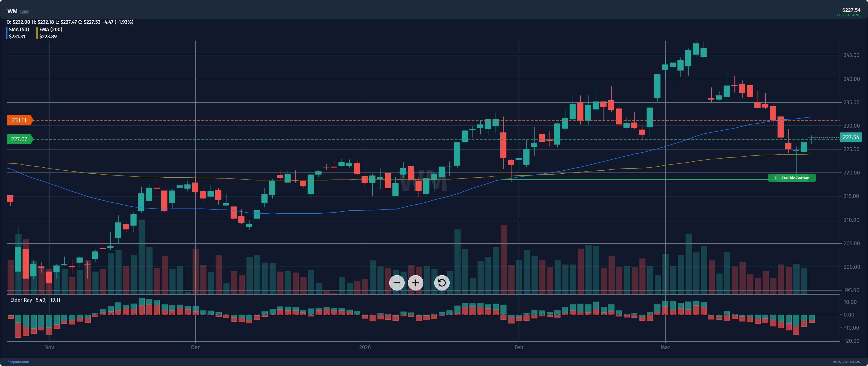Click the orange 231.11 price level tag

(19, 120)
